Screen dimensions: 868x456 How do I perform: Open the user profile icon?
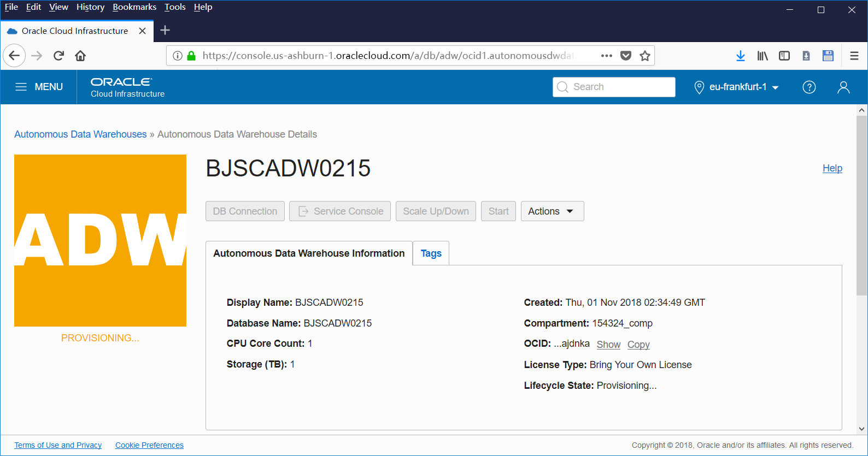(843, 87)
